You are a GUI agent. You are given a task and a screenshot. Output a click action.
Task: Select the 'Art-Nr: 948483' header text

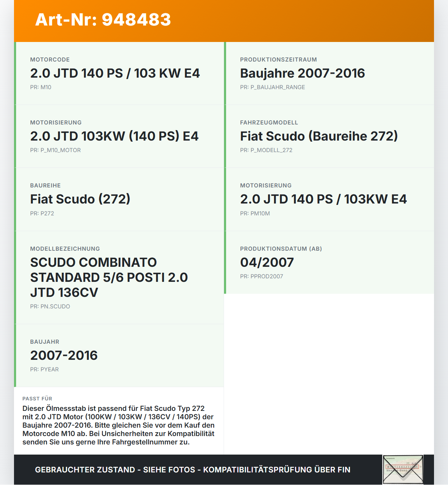point(103,20)
